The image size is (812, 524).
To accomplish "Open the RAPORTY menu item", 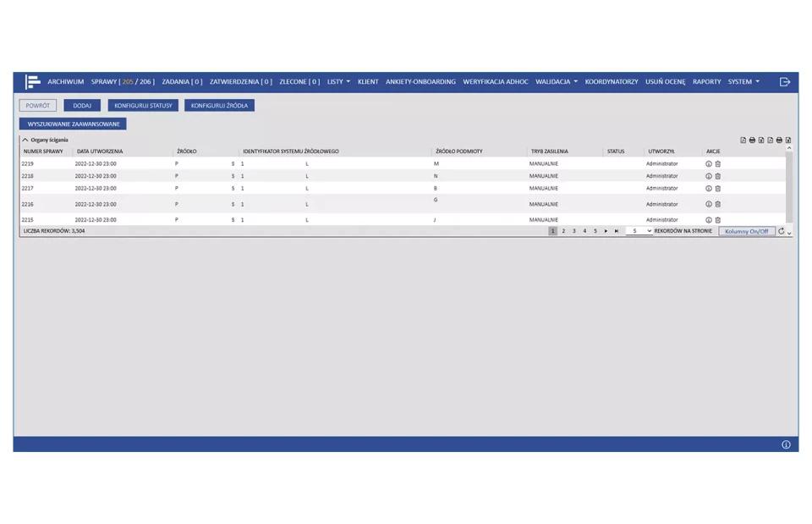I will click(x=706, y=82).
